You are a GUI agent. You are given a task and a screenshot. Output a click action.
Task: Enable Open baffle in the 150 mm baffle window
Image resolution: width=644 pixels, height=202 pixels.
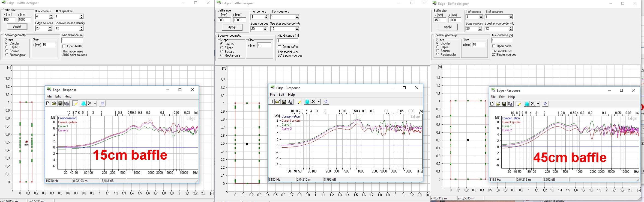click(73, 46)
